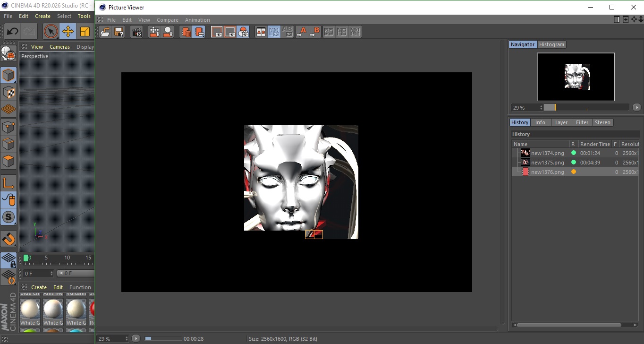Open Cameras menu in viewport
This screenshot has height=344, width=644.
(59, 47)
